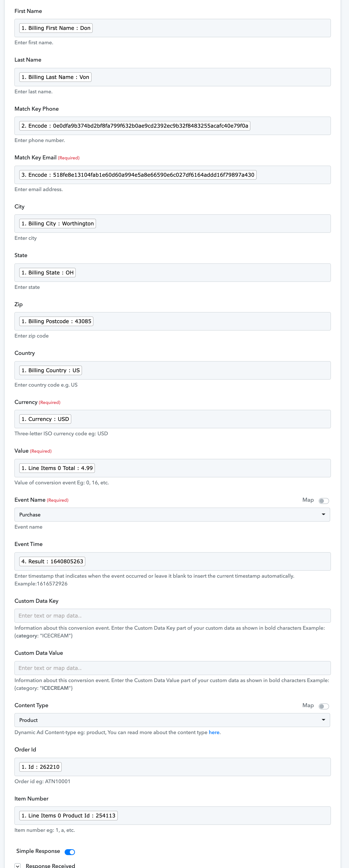Screen dimensions: 349x868
Task: Select the Billing Postcode 43085 tag
Action: [56, 321]
